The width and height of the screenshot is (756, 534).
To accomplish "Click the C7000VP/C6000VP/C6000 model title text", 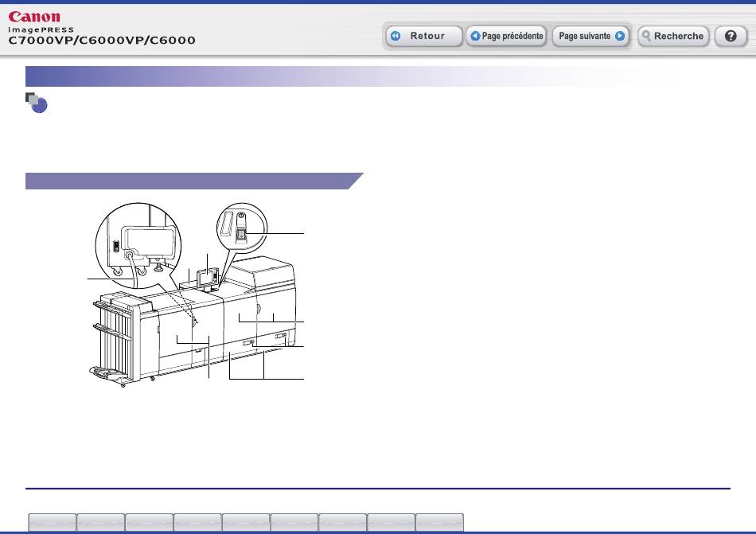I will pos(102,41).
